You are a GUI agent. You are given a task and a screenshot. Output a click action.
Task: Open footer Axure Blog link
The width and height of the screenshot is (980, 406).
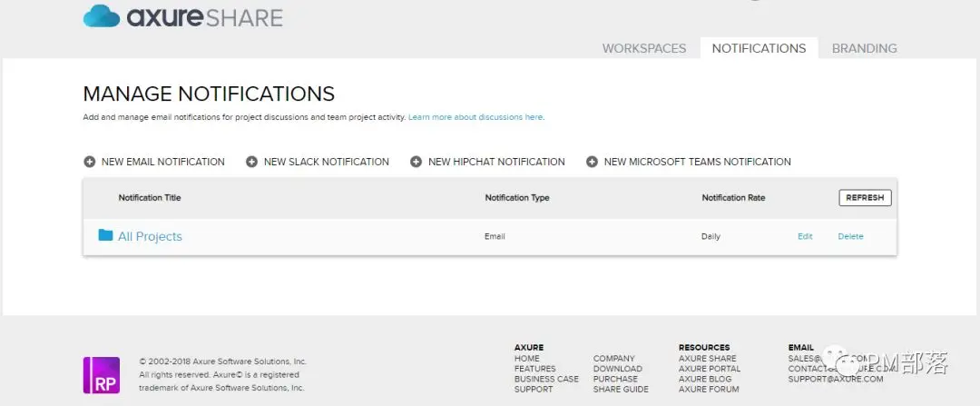705,379
